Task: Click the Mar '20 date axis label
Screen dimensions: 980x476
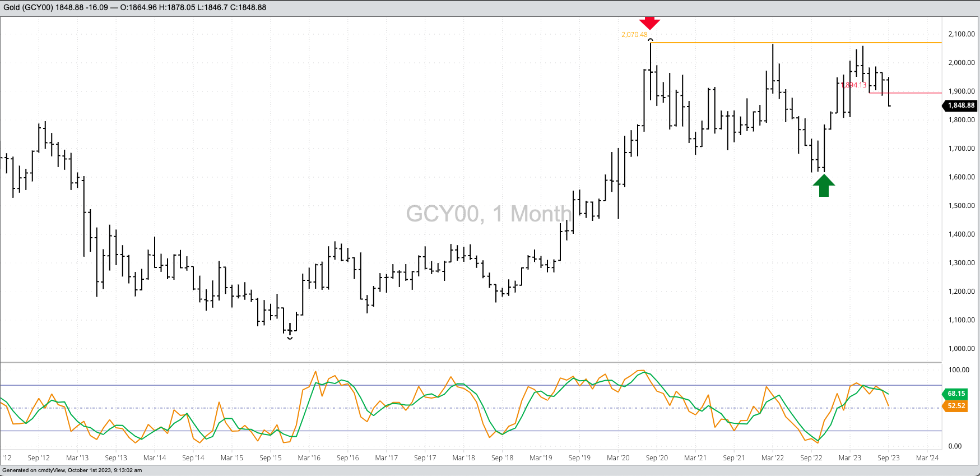Action: [618, 458]
